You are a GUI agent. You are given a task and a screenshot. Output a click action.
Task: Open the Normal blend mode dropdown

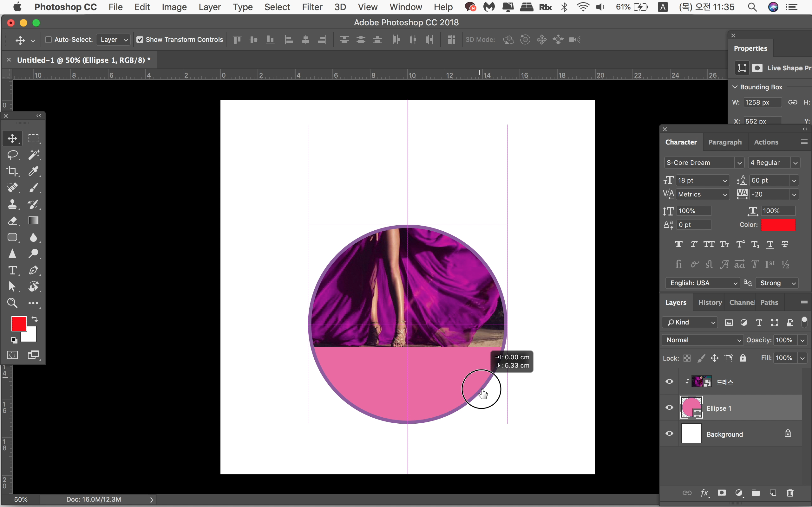703,340
